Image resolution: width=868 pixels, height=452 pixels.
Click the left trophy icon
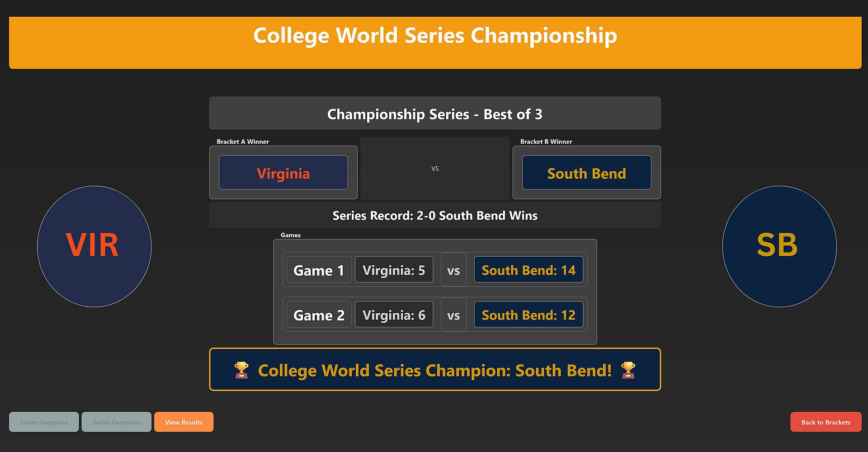pyautogui.click(x=241, y=370)
